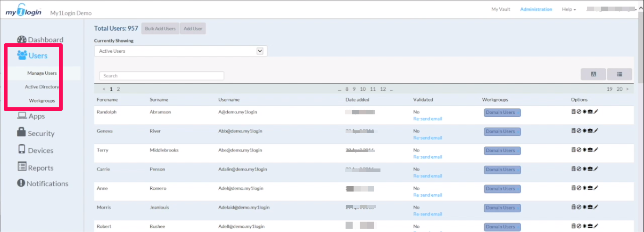Click the Validated column header

423,100
